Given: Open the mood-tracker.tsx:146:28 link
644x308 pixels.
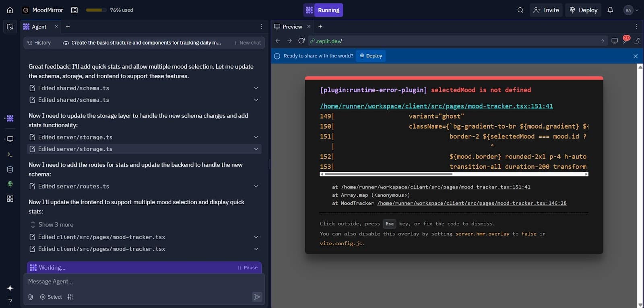Looking at the screenshot, I should click(x=472, y=203).
